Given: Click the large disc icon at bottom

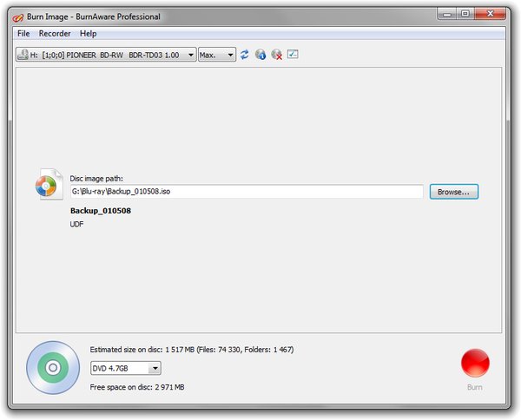Looking at the screenshot, I should 53,368.
